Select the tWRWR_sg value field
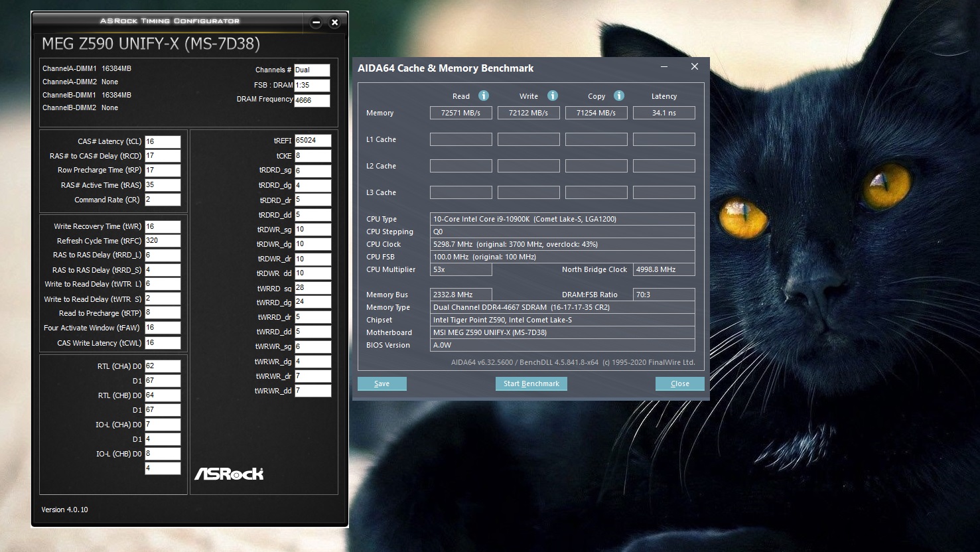Viewport: 980px width, 552px height. 313,346
